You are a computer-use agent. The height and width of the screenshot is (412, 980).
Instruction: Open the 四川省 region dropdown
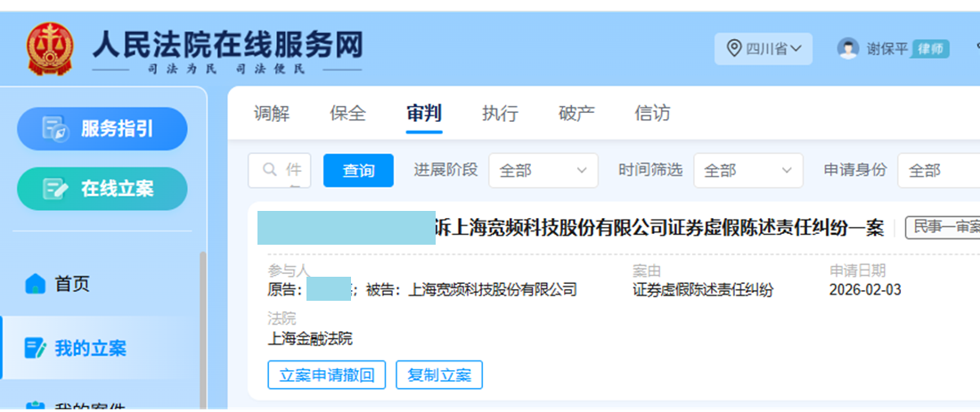coord(764,49)
